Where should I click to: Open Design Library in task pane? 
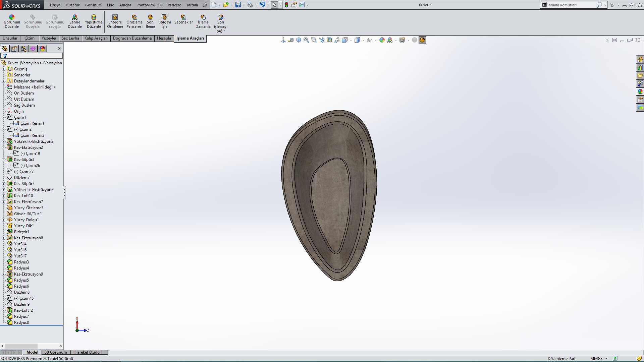coord(640,67)
